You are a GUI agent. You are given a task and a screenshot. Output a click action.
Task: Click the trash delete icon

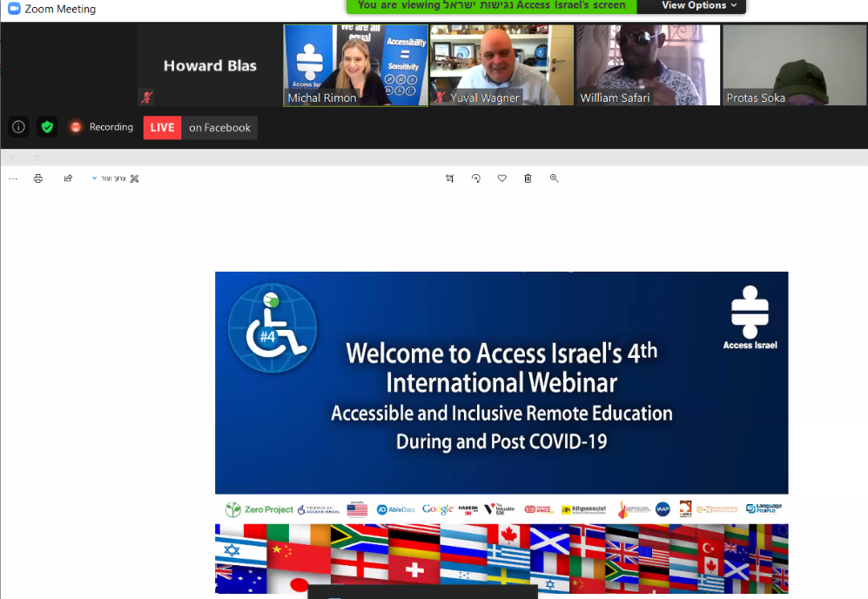(x=528, y=178)
